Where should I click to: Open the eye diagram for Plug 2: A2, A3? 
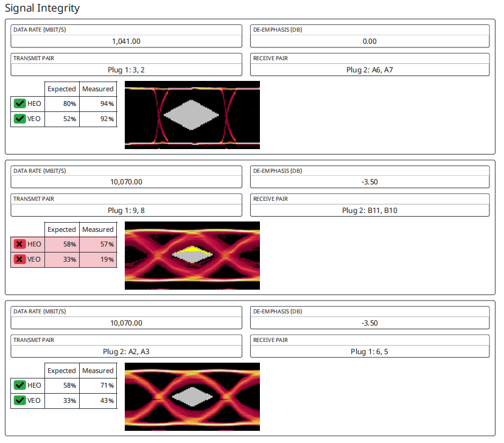coord(192,397)
